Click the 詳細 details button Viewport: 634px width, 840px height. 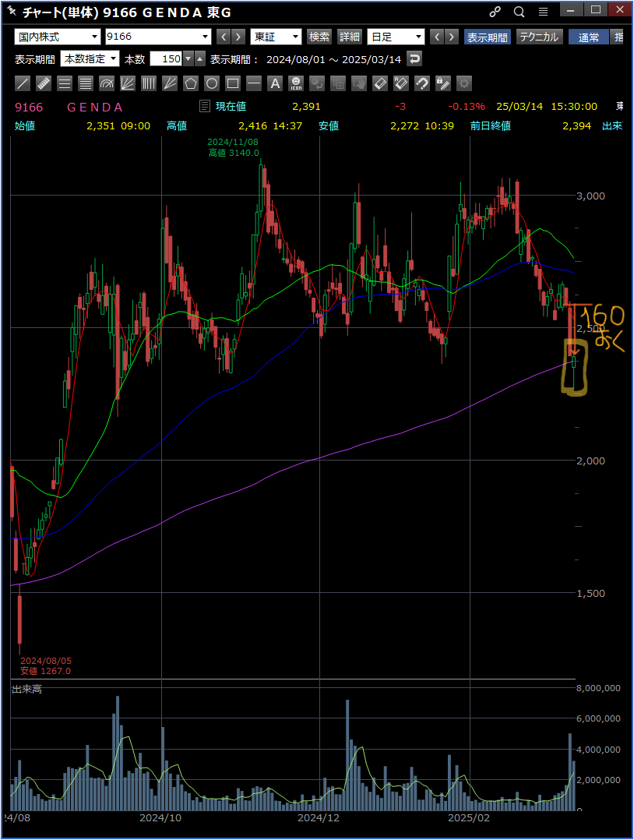(350, 37)
